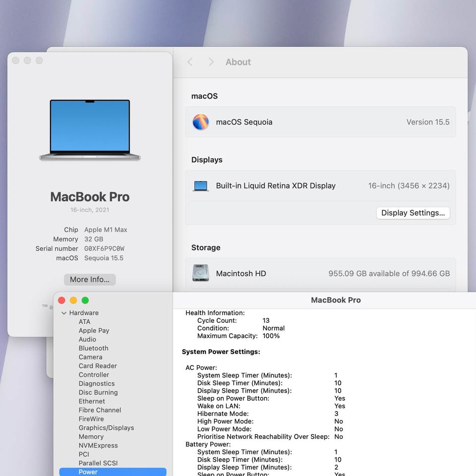Select Diagnostics in the sidebar
476x476 pixels.
click(97, 383)
